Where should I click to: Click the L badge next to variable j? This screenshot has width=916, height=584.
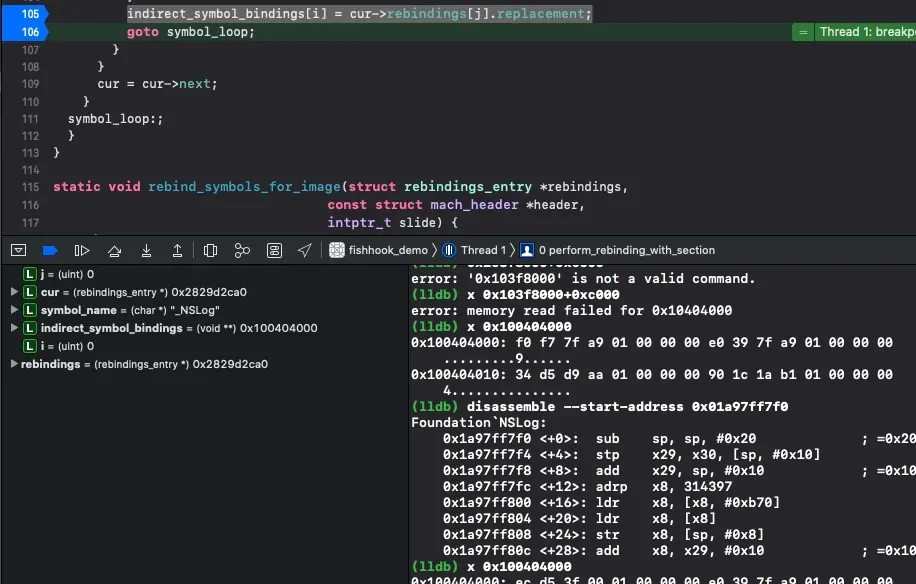point(30,274)
